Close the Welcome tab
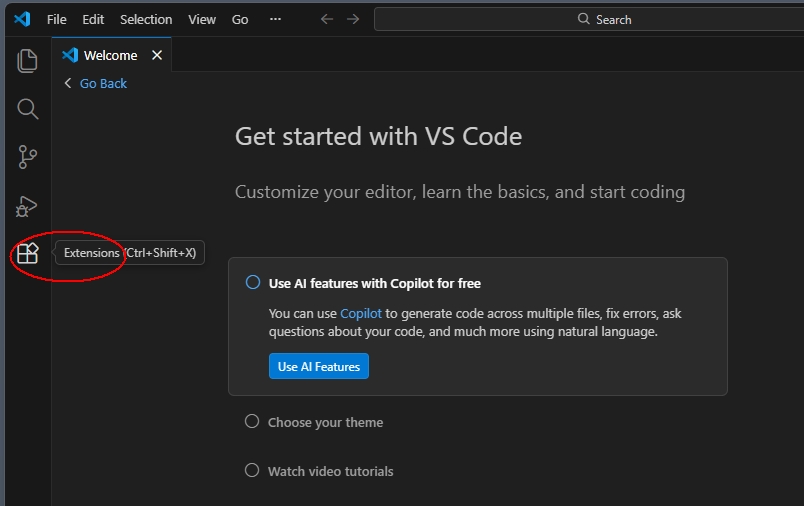 click(x=156, y=56)
